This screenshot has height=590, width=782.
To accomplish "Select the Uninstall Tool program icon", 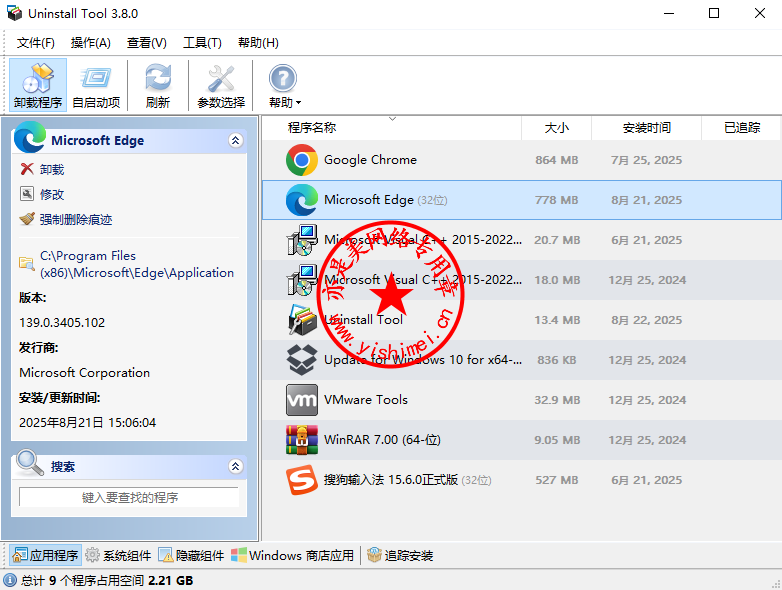I will tap(302, 320).
